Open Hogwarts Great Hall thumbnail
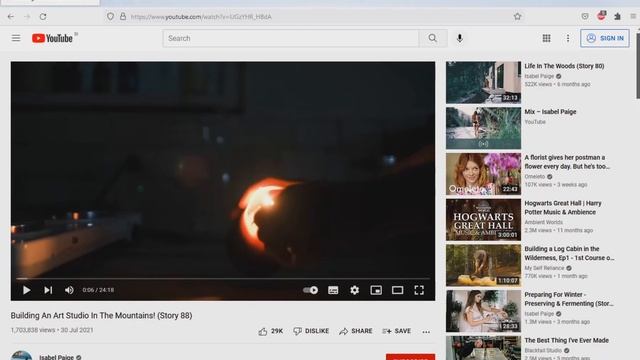The width and height of the screenshot is (640, 360). pyautogui.click(x=483, y=220)
